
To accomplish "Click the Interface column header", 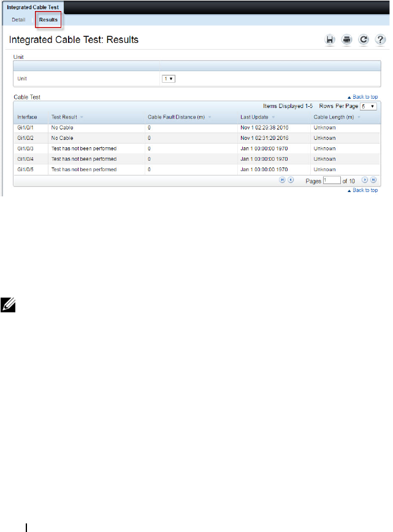I will coord(27,117).
